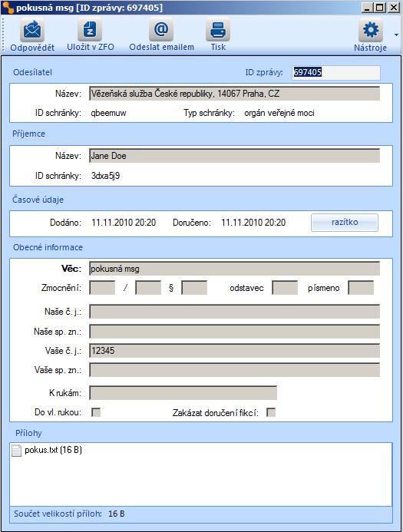Image resolution: width=403 pixels, height=532 pixels.
Task: Click the Věc subject field
Action: coord(234,269)
